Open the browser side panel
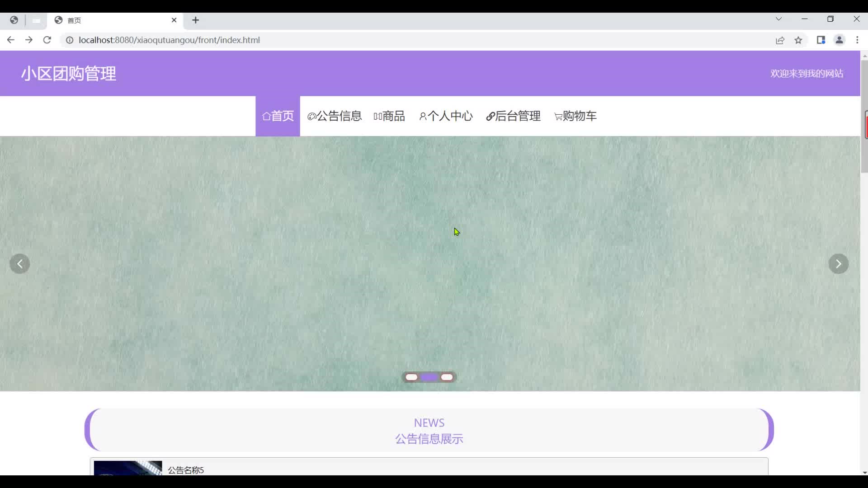 pyautogui.click(x=821, y=40)
